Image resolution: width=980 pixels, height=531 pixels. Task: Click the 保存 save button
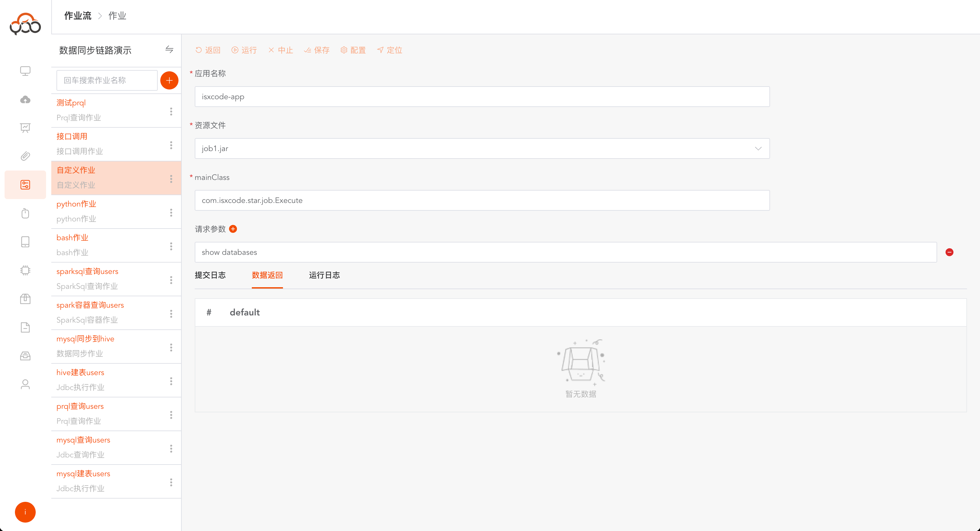point(316,50)
